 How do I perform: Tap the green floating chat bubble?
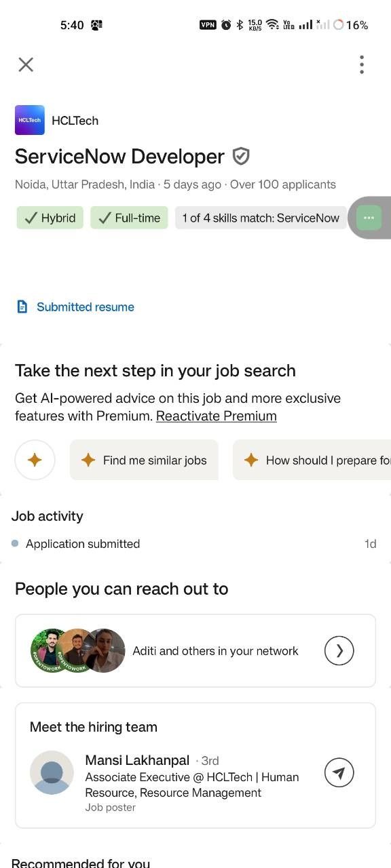pyautogui.click(x=369, y=218)
